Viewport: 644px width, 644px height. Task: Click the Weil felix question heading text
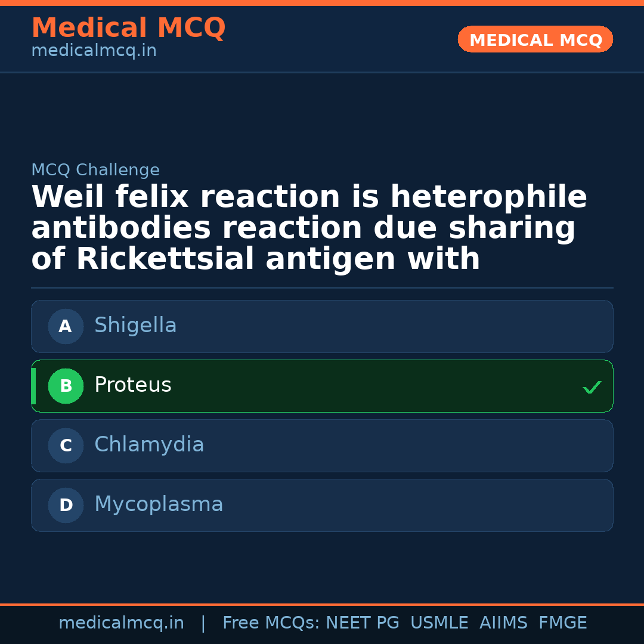point(309,228)
